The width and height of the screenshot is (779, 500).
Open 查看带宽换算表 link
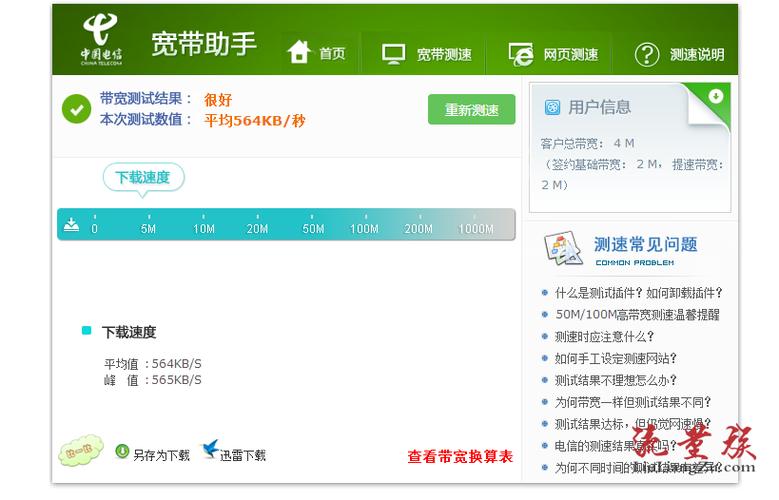[460, 456]
